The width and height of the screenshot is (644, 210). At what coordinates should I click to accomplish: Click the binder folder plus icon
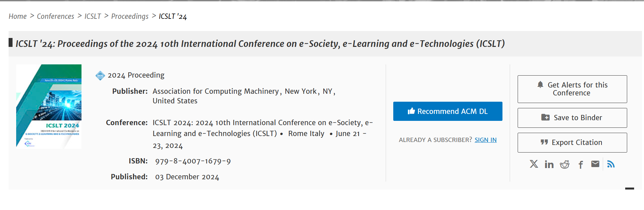(x=545, y=117)
